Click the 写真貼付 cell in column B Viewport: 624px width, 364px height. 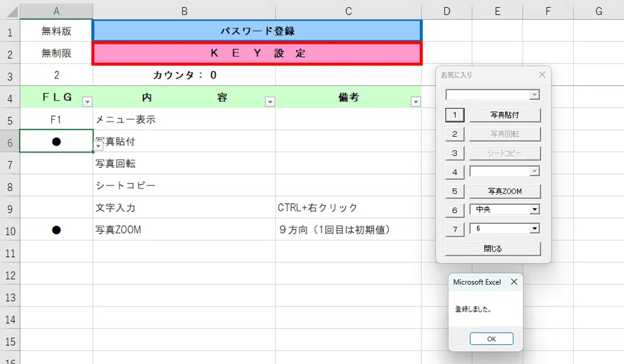[x=184, y=142]
